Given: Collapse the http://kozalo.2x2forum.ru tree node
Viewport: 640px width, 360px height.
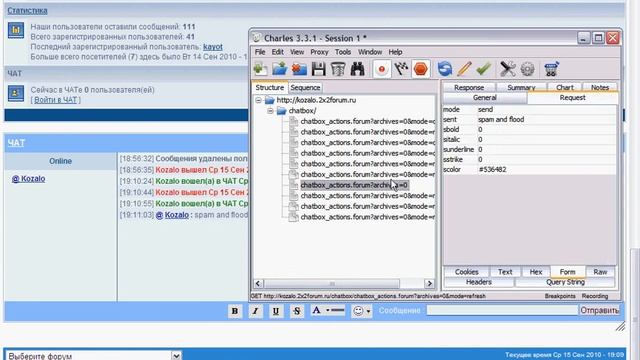Looking at the screenshot, I should (x=258, y=100).
